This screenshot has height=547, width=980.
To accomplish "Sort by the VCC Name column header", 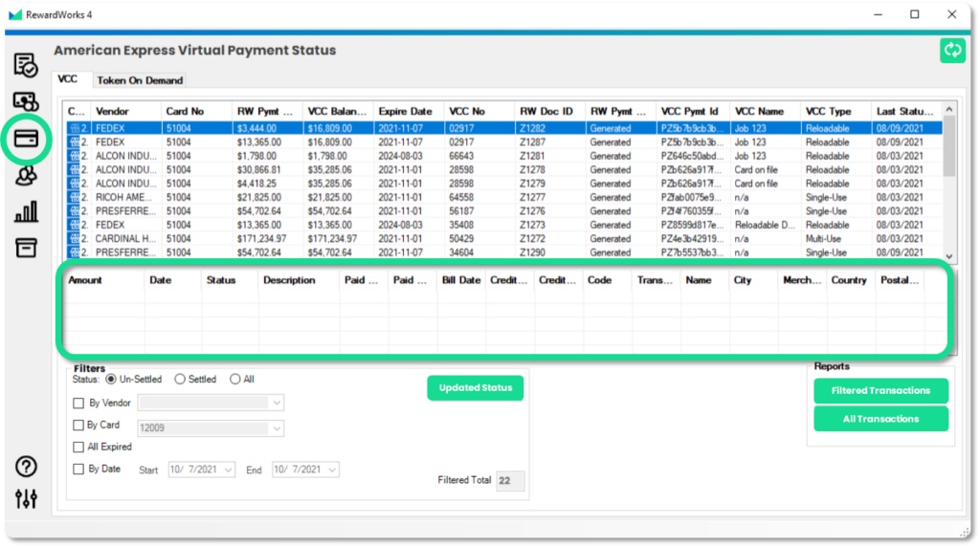I will point(765,111).
